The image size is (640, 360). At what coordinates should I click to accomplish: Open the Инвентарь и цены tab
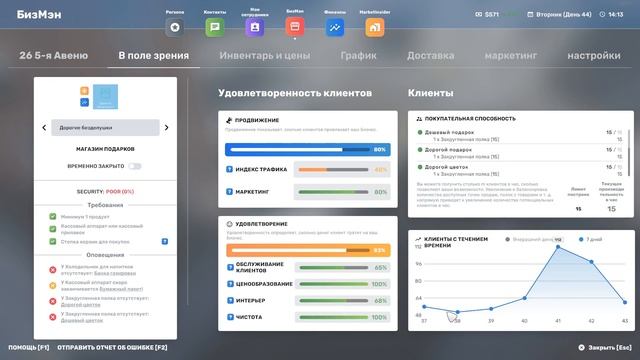pos(264,56)
